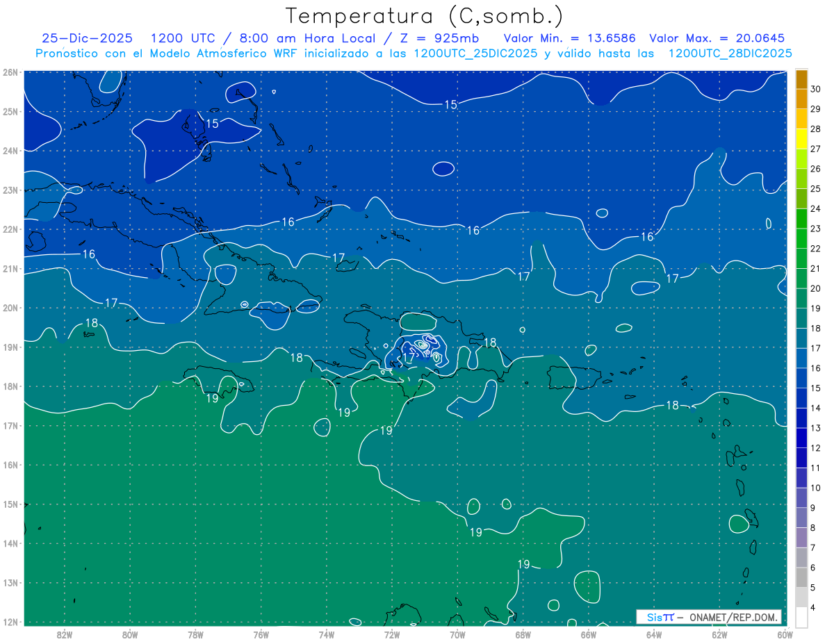
Task: Click the colorbar label '28'
Action: (815, 129)
